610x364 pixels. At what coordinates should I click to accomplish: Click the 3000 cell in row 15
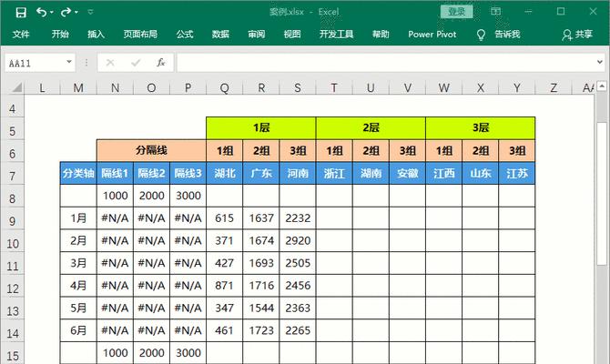click(x=188, y=353)
